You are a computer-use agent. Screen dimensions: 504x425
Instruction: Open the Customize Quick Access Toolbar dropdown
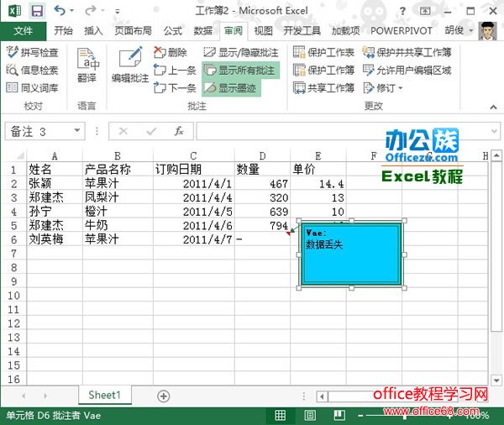[118, 12]
